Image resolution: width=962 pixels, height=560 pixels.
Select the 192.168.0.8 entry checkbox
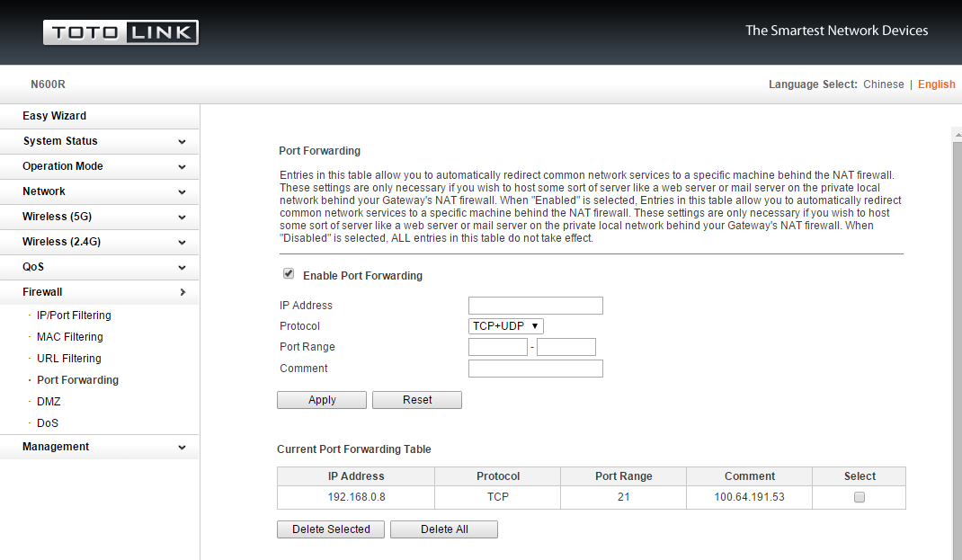(859, 497)
